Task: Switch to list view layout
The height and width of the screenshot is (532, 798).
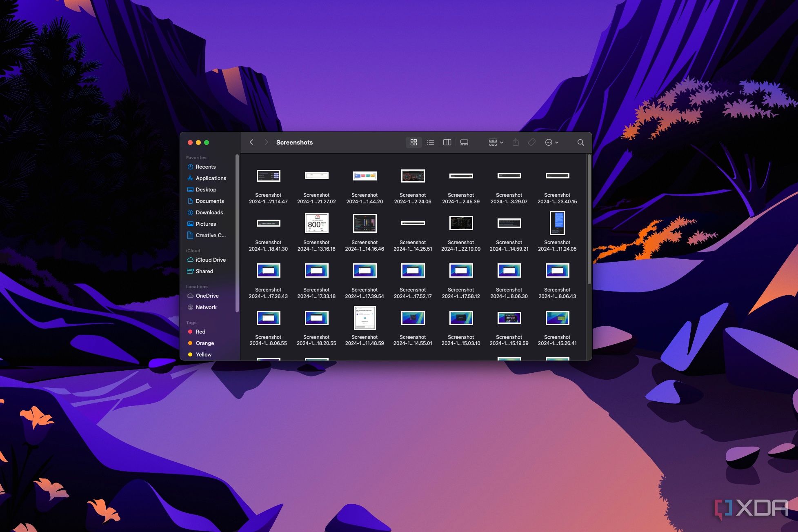Action: [x=430, y=142]
